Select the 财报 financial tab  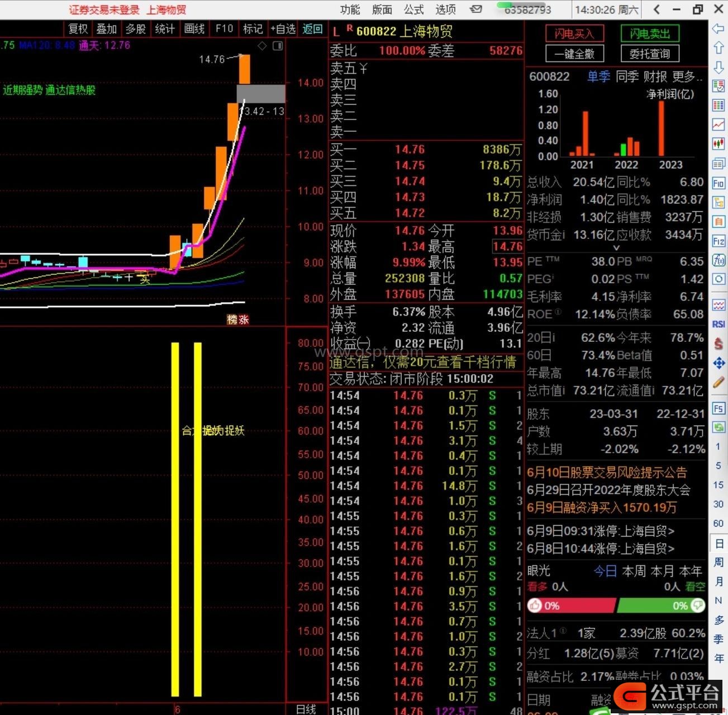[655, 77]
